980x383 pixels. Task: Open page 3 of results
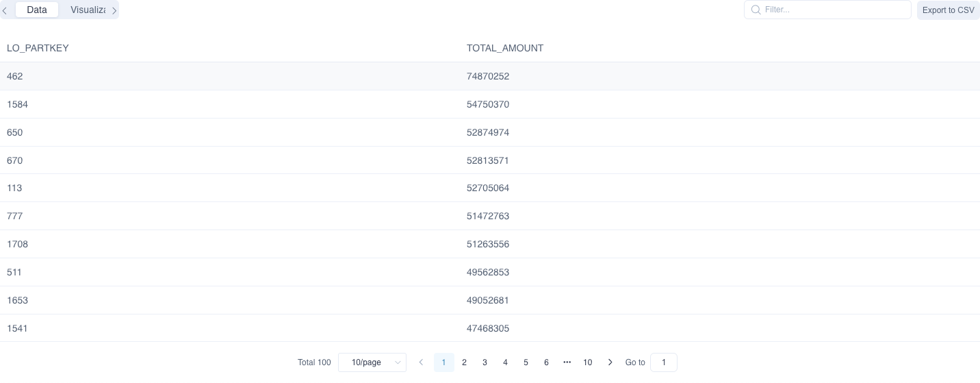pos(485,362)
